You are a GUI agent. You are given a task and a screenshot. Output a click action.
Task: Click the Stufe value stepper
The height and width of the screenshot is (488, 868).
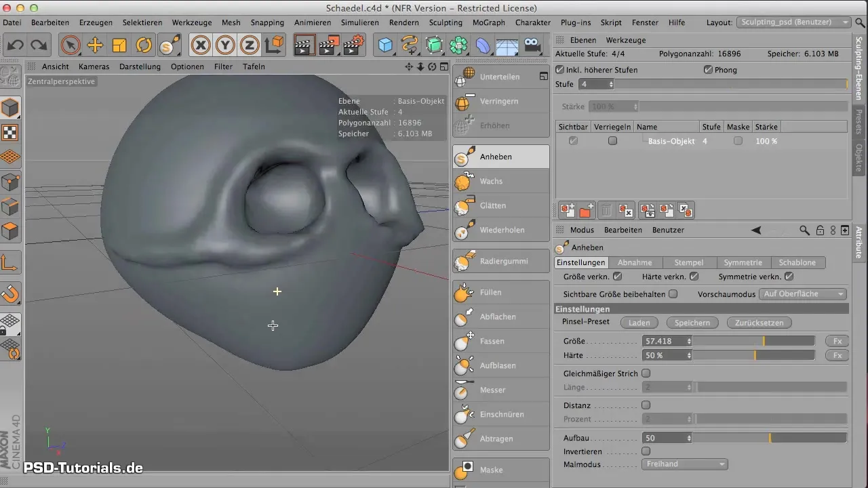tap(611, 85)
